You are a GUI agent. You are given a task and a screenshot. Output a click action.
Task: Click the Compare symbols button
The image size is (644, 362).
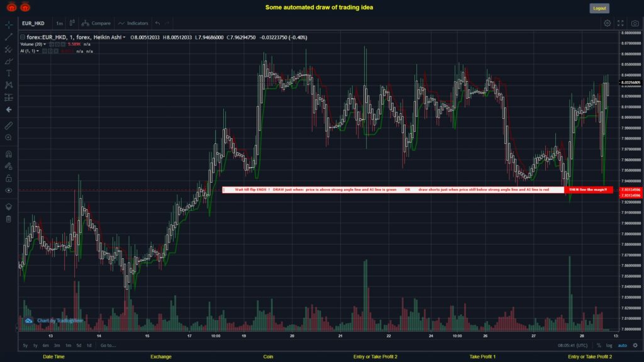coord(96,23)
